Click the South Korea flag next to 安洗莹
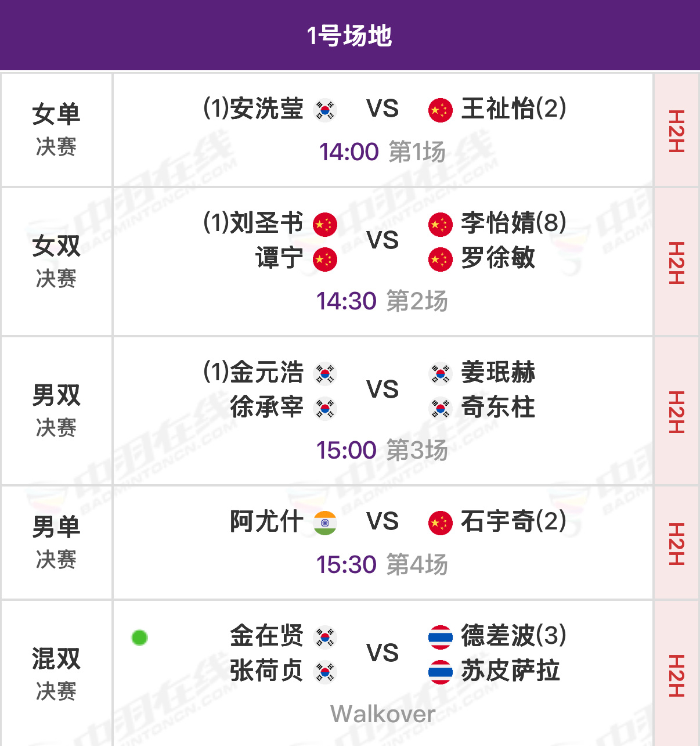700x746 pixels. (324, 110)
